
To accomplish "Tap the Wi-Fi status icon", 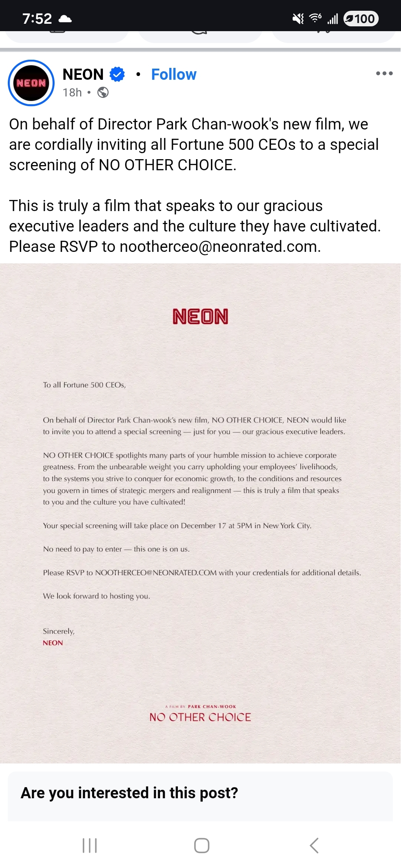I will pos(315,18).
